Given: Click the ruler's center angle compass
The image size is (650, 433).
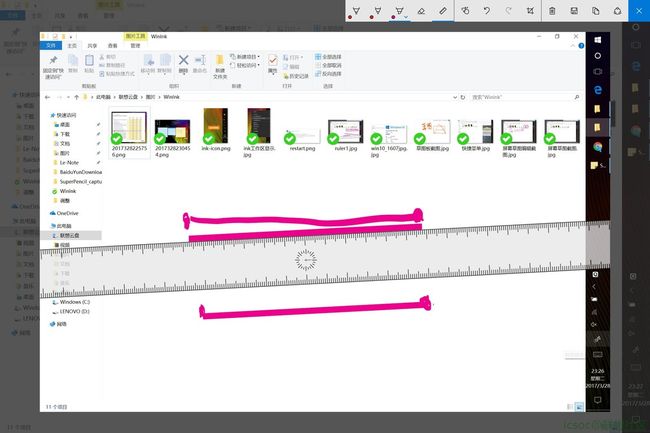Looking at the screenshot, I should coord(306,260).
